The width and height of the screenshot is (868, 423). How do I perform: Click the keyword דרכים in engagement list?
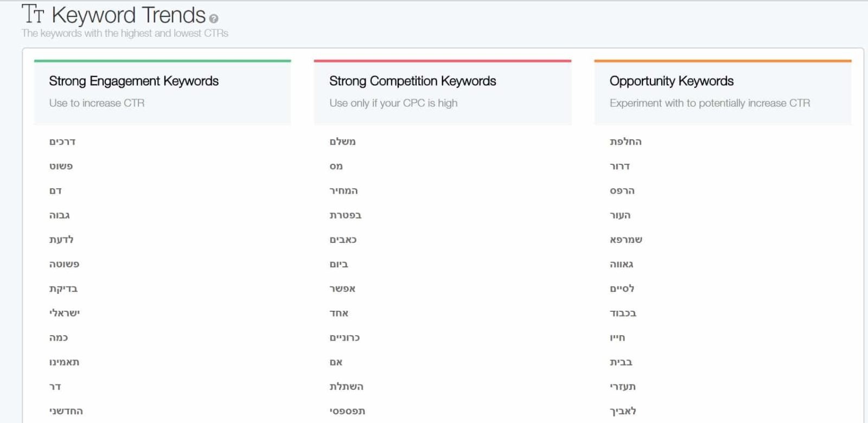click(x=62, y=142)
